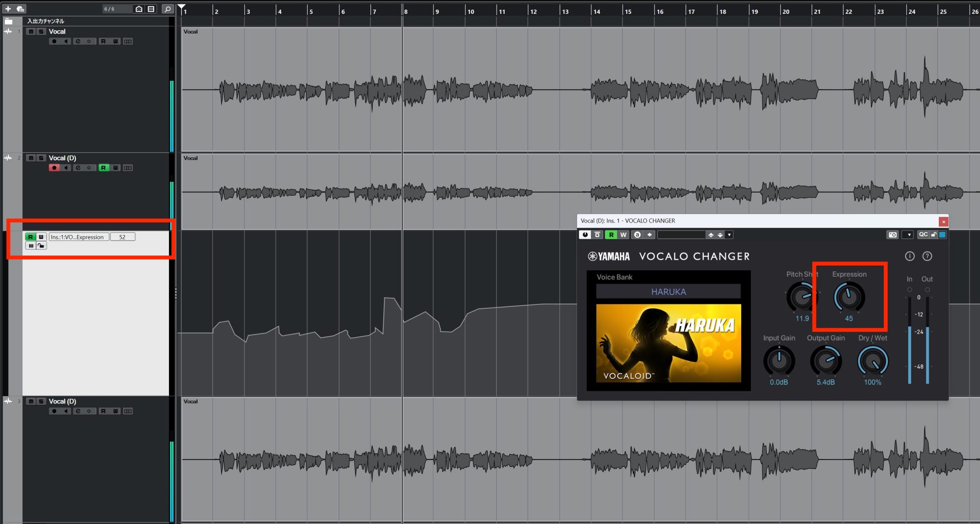Screen dimensions: 980x524
Task: Unlock the Expression automation lane
Action: click(42, 246)
